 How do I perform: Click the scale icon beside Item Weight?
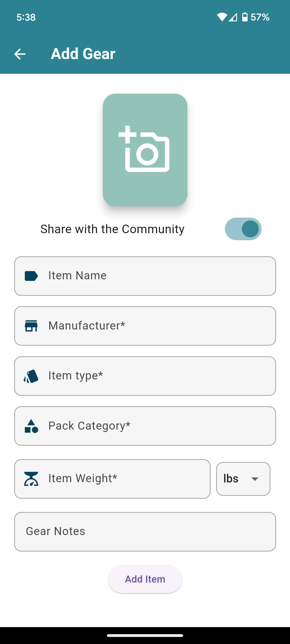pyautogui.click(x=31, y=479)
